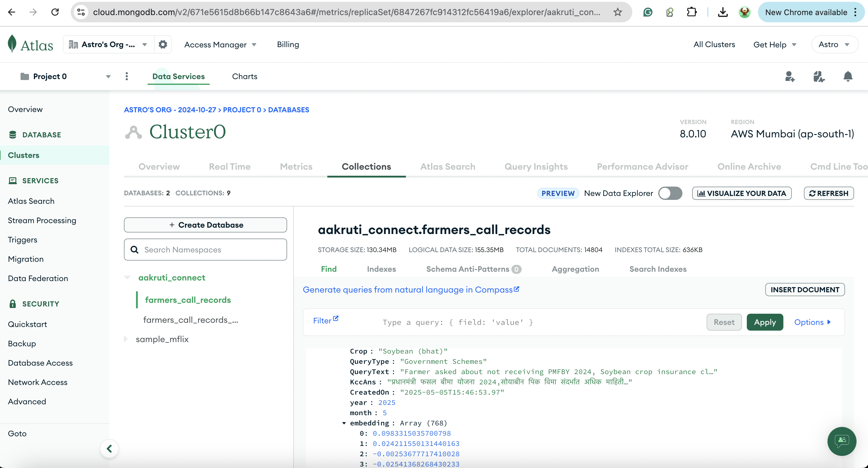Follow the DATABASES breadcrumb link
The width and height of the screenshot is (868, 468).
point(288,110)
